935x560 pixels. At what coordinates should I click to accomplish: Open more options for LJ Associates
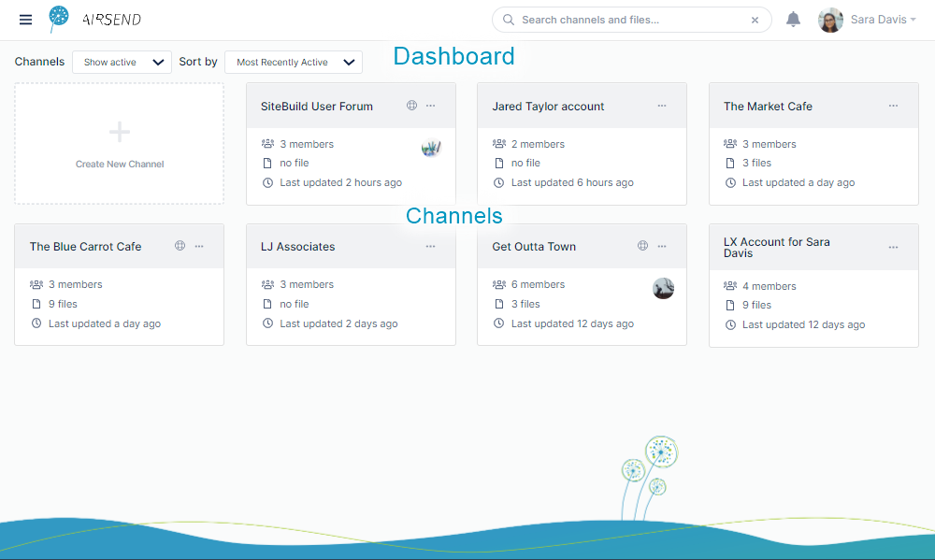point(430,246)
